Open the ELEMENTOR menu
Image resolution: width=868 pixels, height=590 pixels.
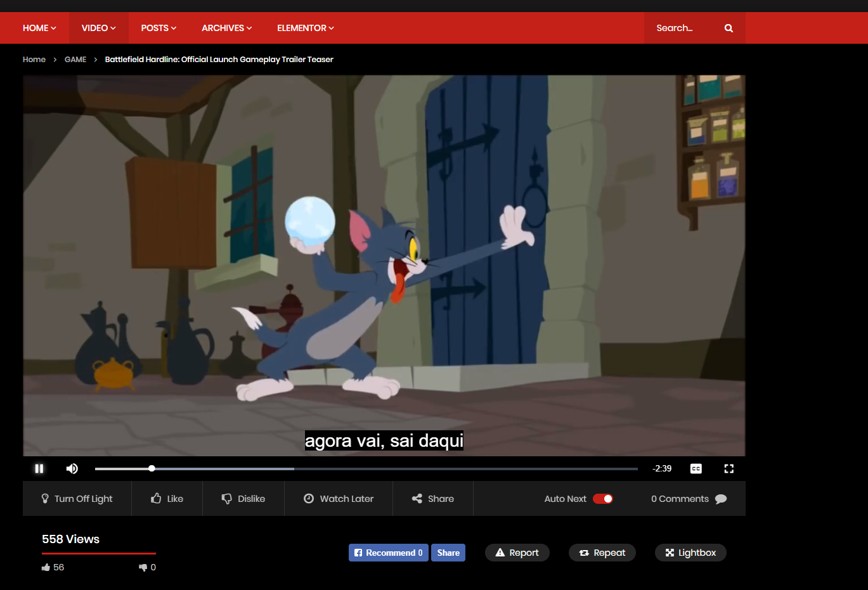[x=305, y=28]
